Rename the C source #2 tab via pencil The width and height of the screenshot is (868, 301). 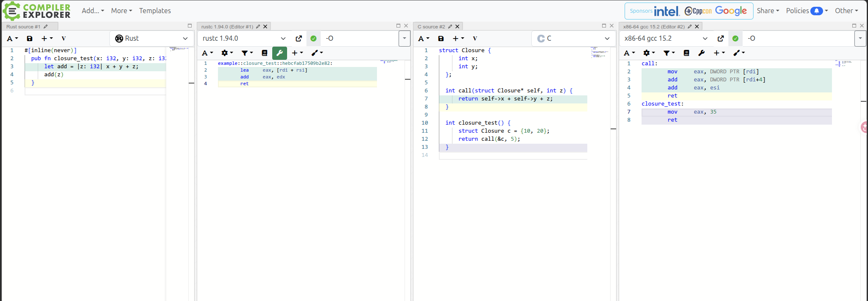(x=450, y=27)
